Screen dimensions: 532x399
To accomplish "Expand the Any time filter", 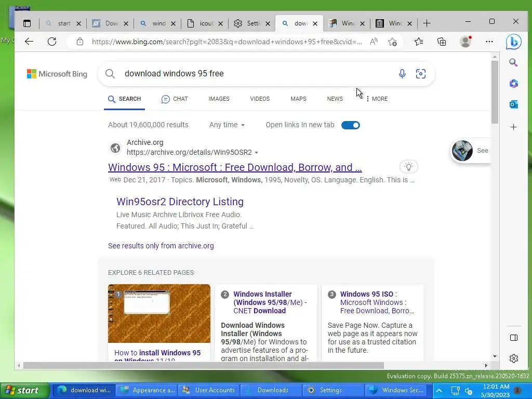I will (x=227, y=125).
